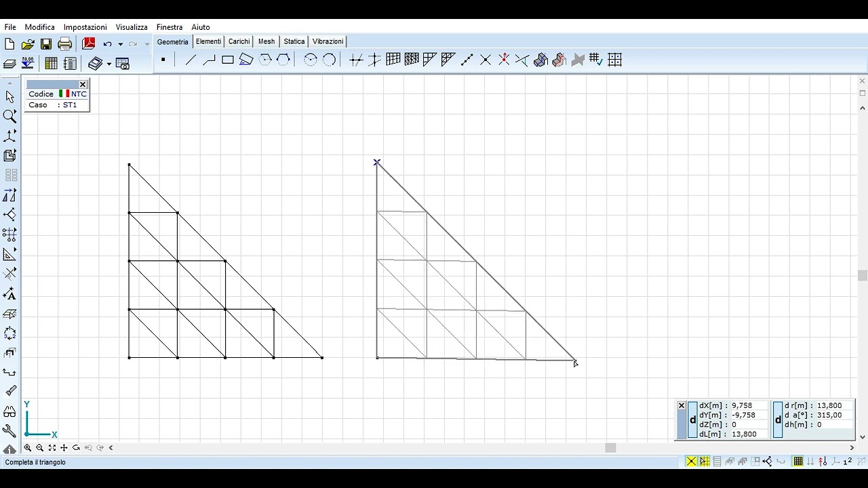The image size is (868, 488).
Task: Click the wrench tool in left sidebar
Action: click(x=9, y=430)
